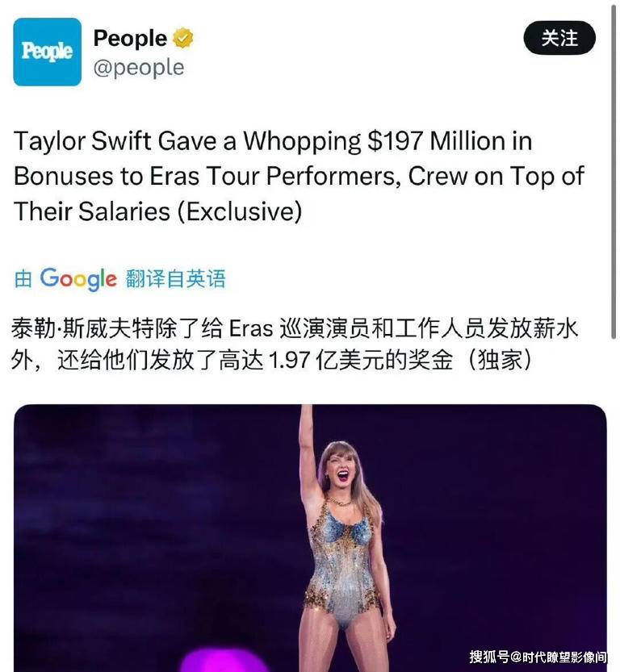
Task: Select the English tweet headline text
Action: (x=299, y=176)
